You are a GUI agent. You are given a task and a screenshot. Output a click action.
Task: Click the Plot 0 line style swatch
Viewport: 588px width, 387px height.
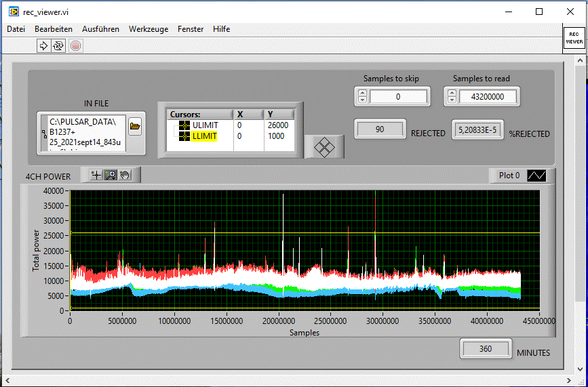(x=536, y=176)
